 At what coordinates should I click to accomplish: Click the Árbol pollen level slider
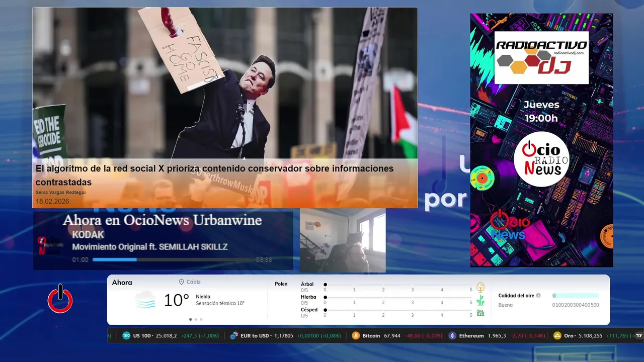[398, 285]
